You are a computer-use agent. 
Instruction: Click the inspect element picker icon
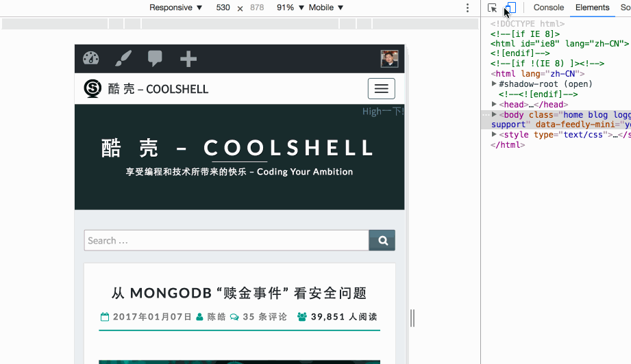492,8
